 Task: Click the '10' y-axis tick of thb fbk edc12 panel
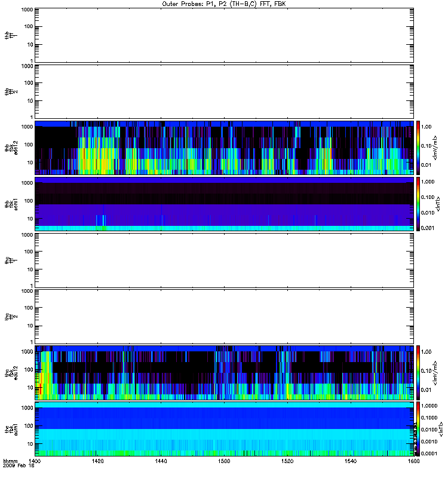30,163
